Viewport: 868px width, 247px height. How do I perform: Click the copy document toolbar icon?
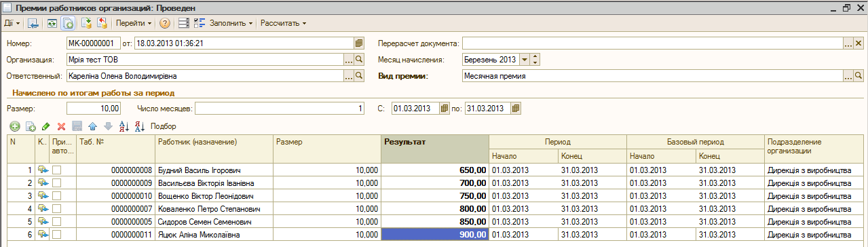coord(68,23)
